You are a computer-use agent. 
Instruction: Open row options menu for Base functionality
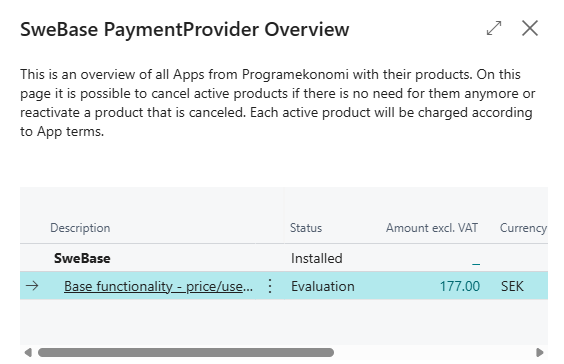pos(270,286)
